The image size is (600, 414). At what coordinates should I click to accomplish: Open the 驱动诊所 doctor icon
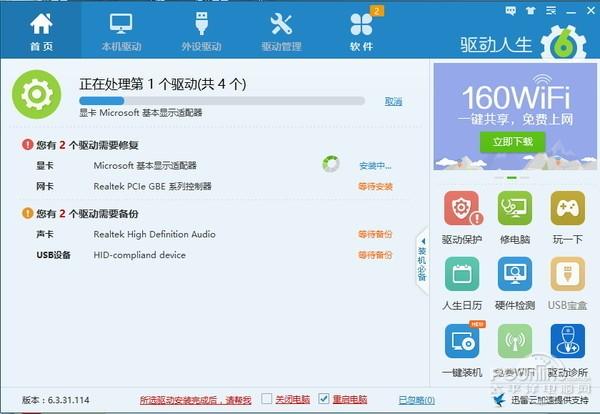(x=567, y=341)
